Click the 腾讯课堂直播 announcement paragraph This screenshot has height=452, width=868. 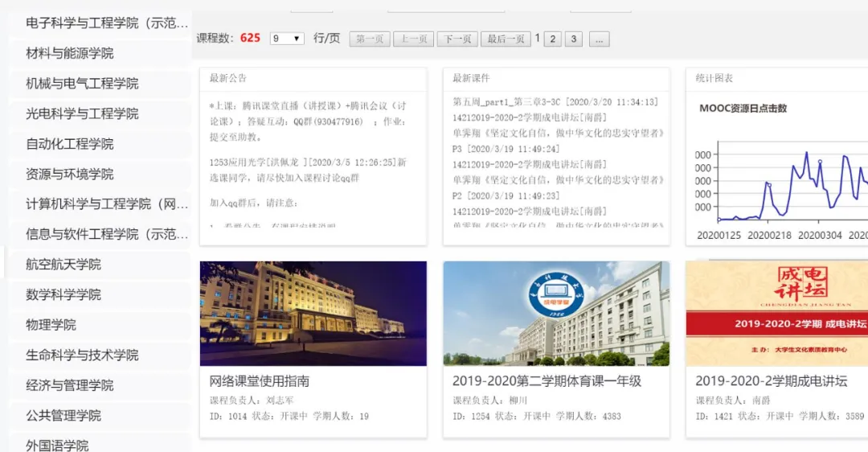point(308,121)
